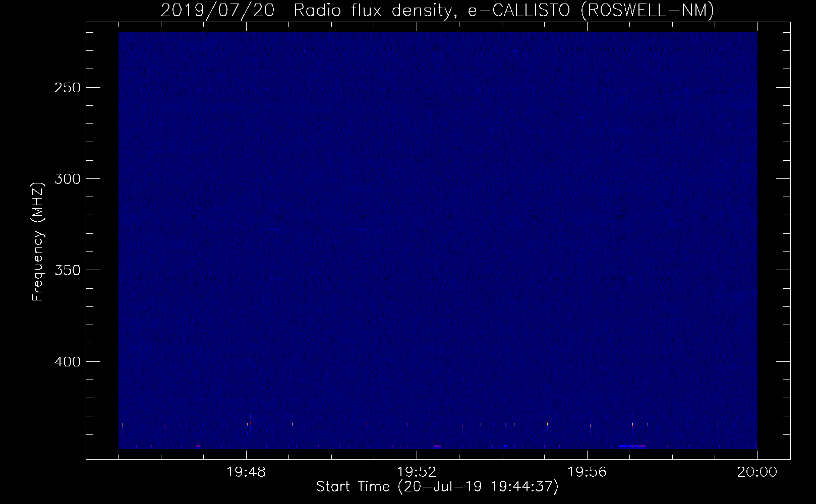Screen dimensions: 816x504
Task: Click the 'Start Time (20-Jul-19 19:44:37)' label
Action: pyautogui.click(x=437, y=487)
